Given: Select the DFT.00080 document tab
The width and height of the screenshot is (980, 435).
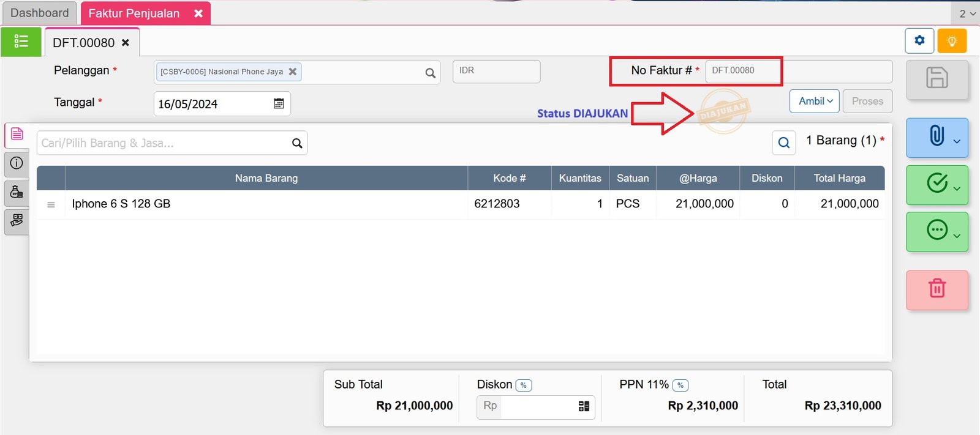Looking at the screenshot, I should (84, 43).
